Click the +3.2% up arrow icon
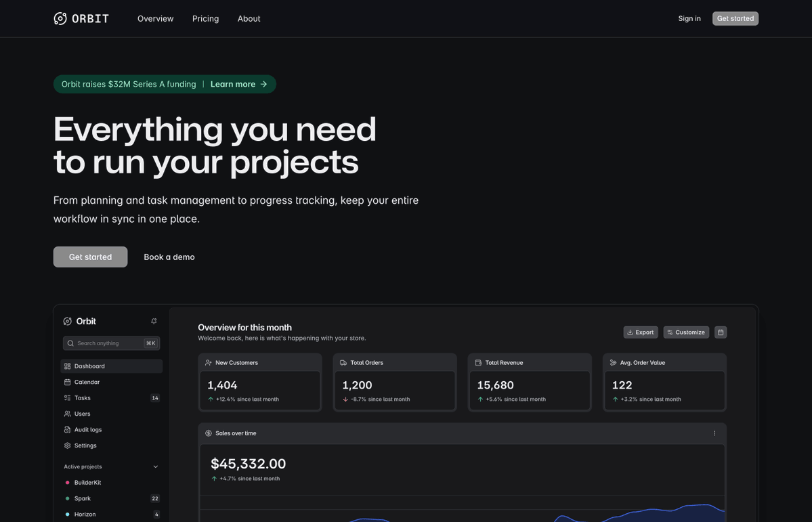The height and width of the screenshot is (522, 812). point(615,399)
